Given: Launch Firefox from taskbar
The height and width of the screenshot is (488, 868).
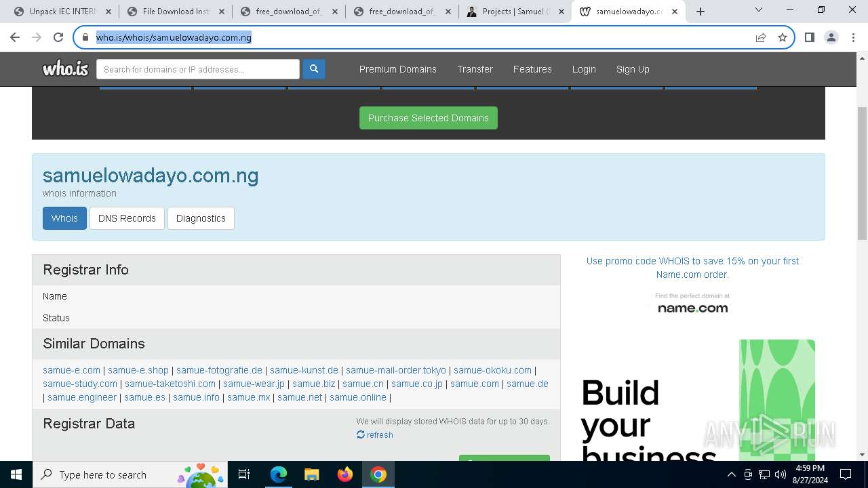Looking at the screenshot, I should pyautogui.click(x=344, y=474).
